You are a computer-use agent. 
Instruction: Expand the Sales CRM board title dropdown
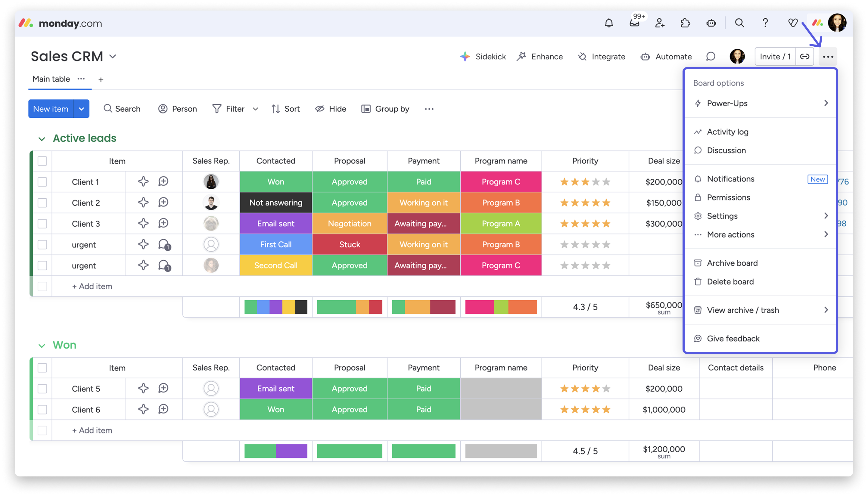[113, 57]
